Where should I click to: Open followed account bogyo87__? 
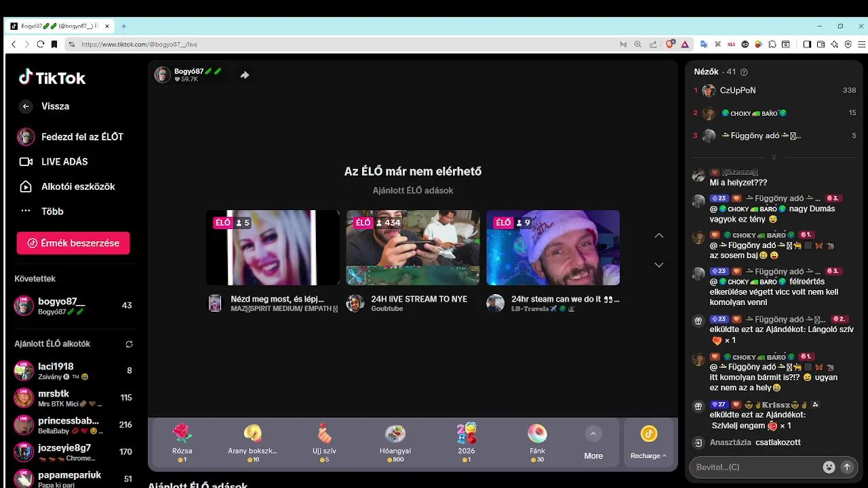click(x=73, y=306)
